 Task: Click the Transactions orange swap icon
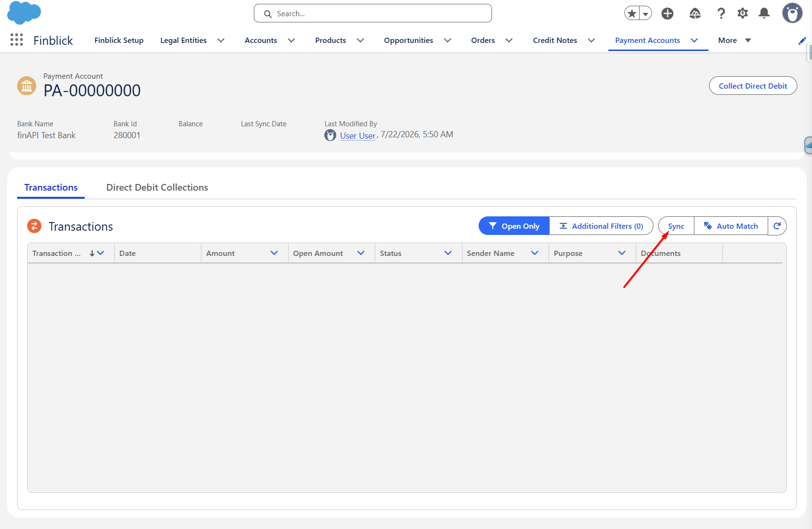point(34,226)
